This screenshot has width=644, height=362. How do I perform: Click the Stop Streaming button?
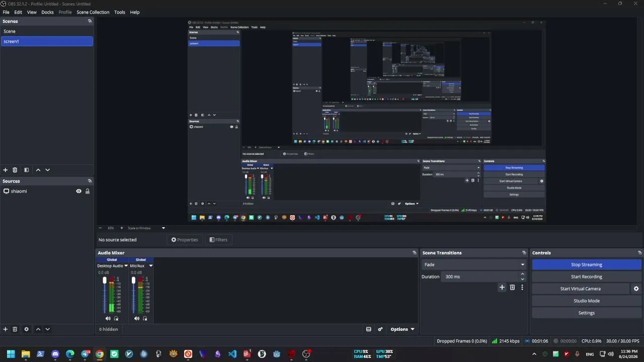tap(587, 264)
